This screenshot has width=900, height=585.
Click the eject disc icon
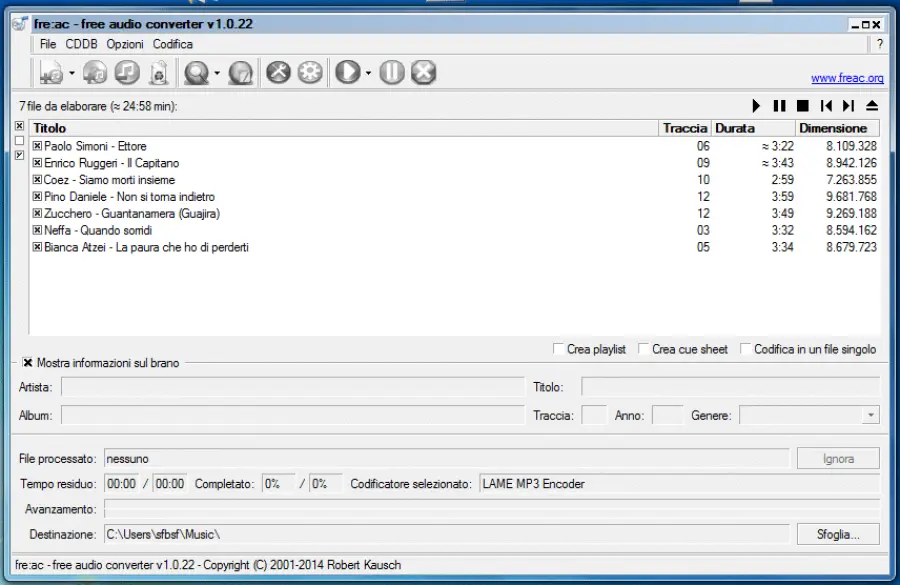(x=871, y=105)
